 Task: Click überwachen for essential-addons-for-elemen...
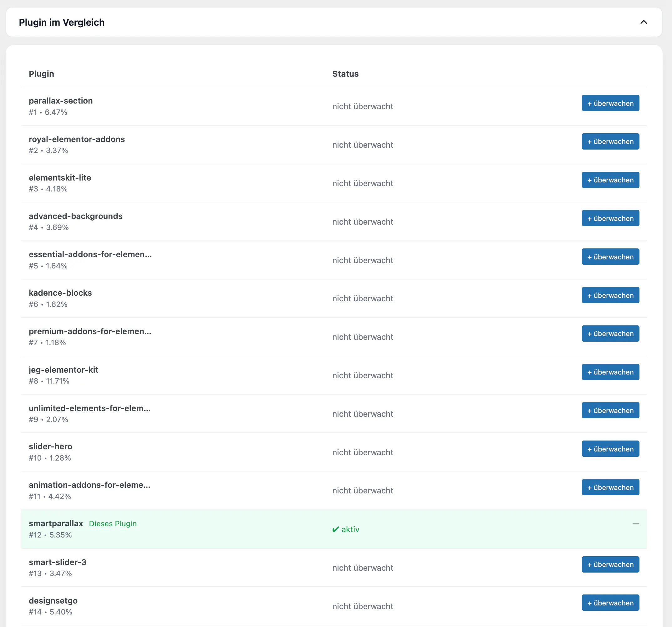click(x=610, y=257)
